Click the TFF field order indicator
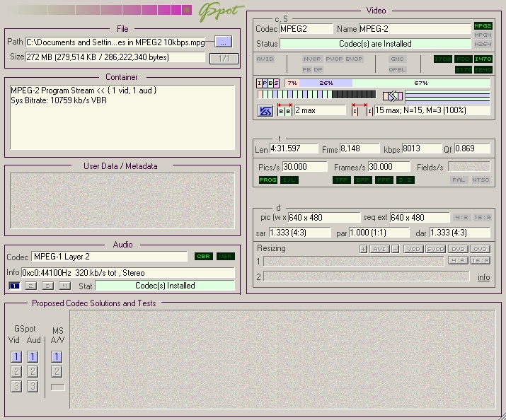Screen dimensions: 506x420 click(342, 180)
